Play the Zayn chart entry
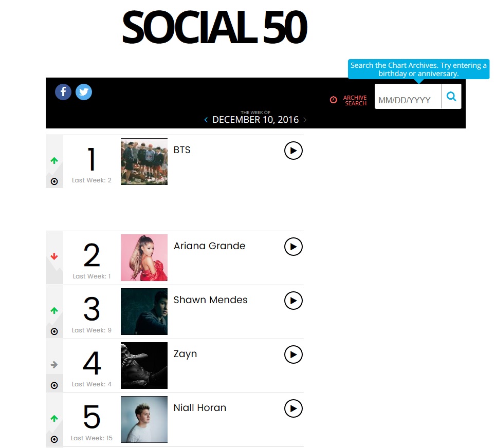 click(x=293, y=354)
